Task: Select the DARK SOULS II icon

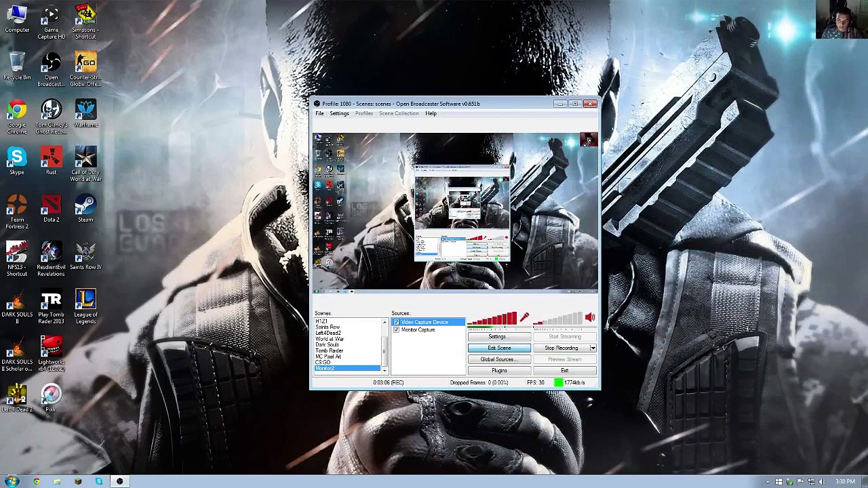Action: 17,306
